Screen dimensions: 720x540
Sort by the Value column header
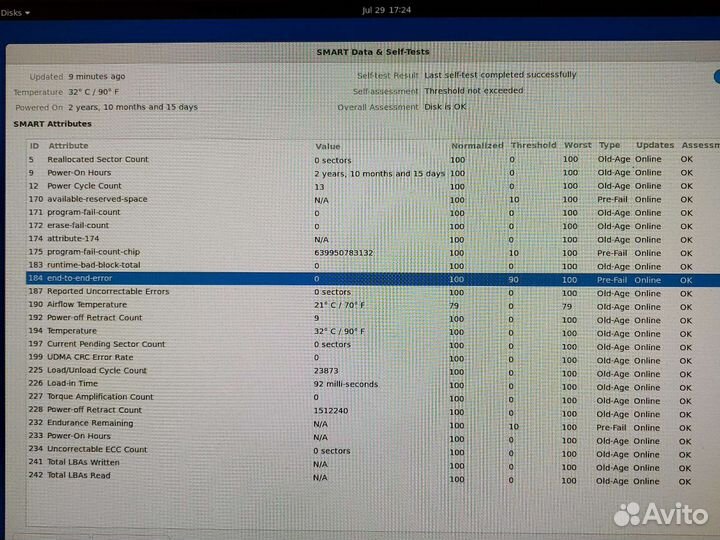pos(327,146)
